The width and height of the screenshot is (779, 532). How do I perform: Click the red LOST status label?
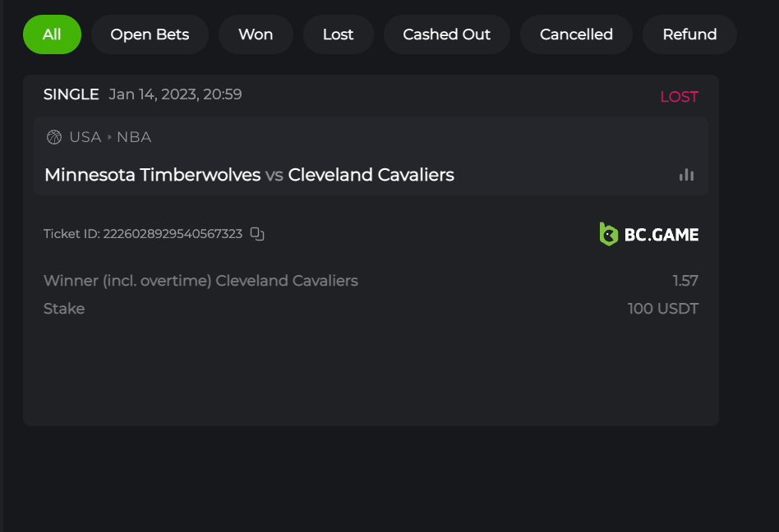coord(679,97)
